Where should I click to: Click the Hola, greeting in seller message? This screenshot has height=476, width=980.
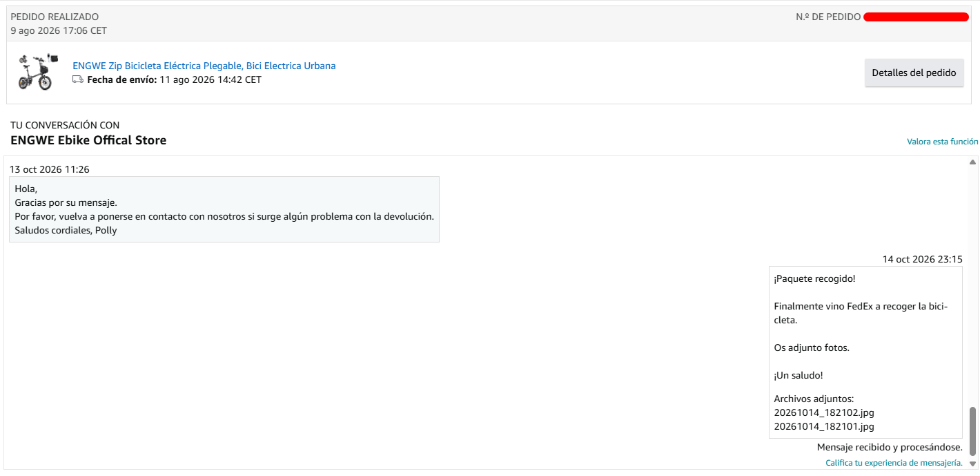26,189
